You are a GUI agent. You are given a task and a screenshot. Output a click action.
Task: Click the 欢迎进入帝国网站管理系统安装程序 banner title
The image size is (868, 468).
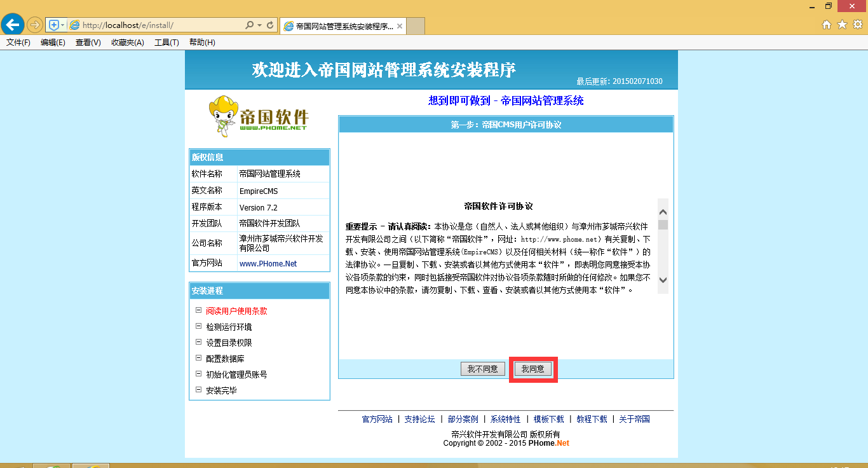(384, 70)
